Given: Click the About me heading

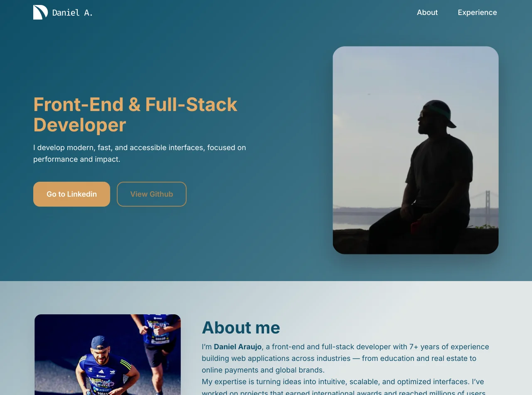Looking at the screenshot, I should point(241,328).
